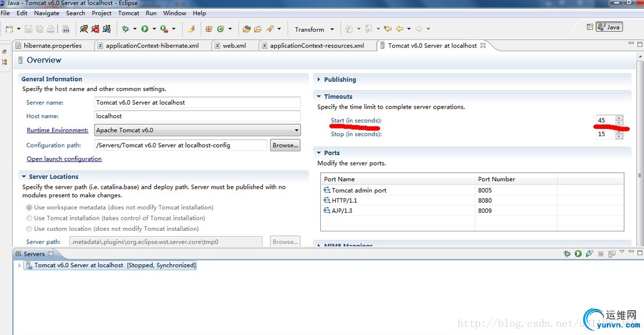Decrease the Start timeout with down arrow
Viewport: 644px width, 335px height.
click(x=619, y=123)
